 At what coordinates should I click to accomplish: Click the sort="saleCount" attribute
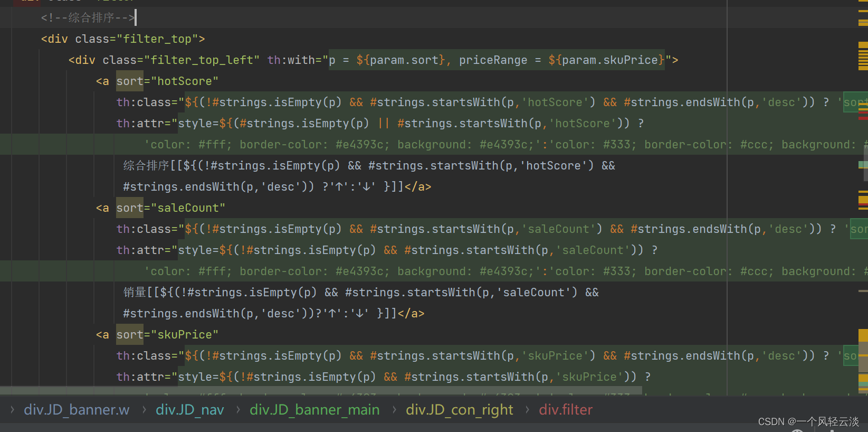(x=170, y=208)
